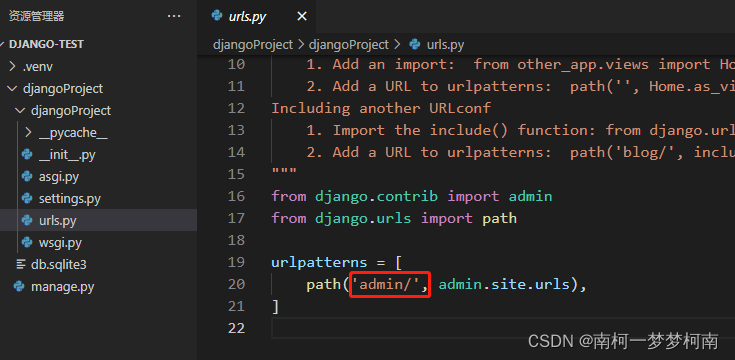The width and height of the screenshot is (735, 360).
Task: Click Python icon beside __init__.py
Action: coord(27,154)
